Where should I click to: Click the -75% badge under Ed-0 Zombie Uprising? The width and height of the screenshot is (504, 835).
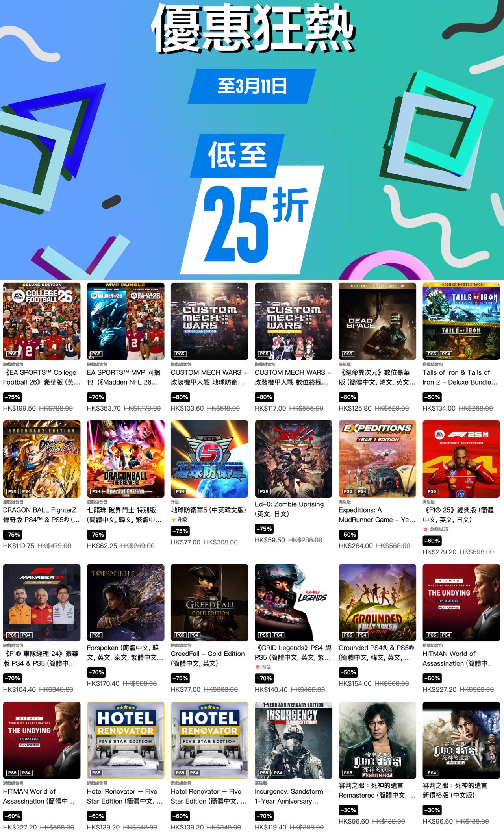tap(265, 529)
